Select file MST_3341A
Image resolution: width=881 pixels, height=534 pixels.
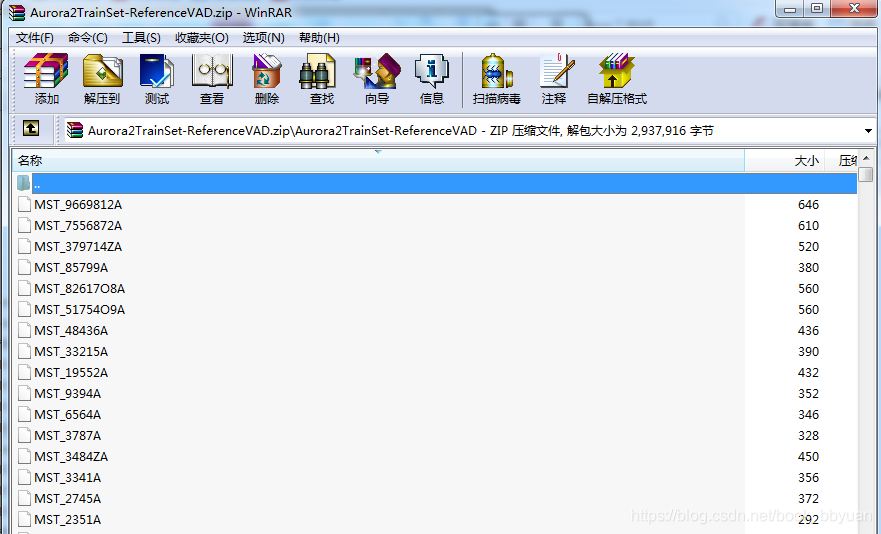[67, 477]
